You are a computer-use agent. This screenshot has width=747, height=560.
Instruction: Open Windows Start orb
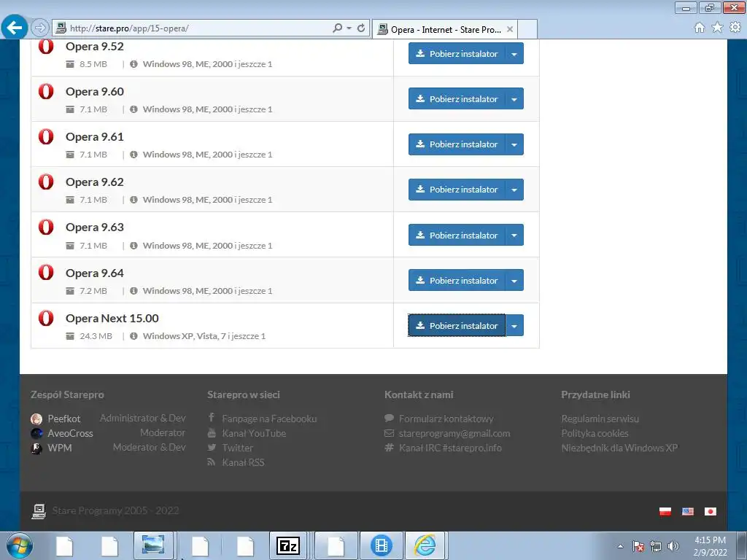pyautogui.click(x=20, y=545)
